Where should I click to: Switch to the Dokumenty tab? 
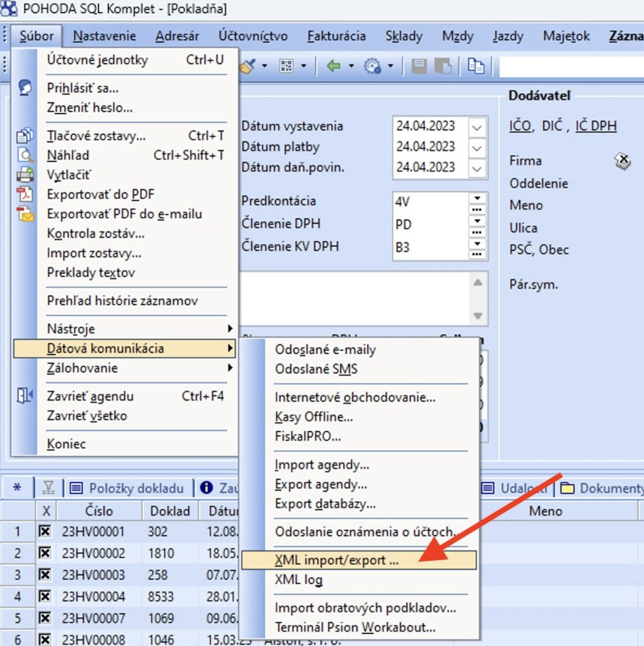[602, 488]
